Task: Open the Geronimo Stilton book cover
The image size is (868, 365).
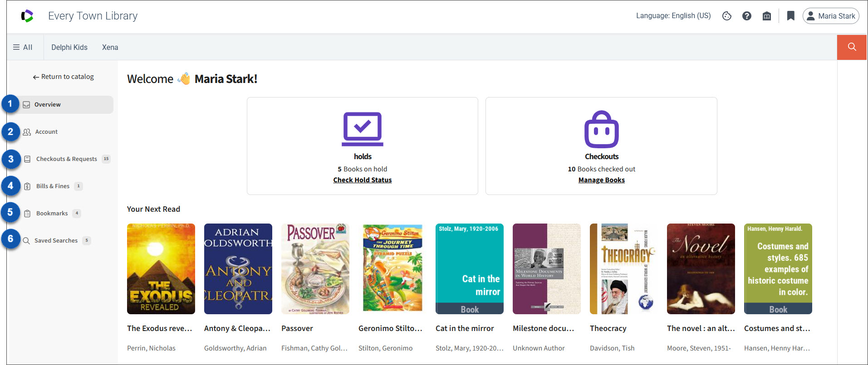Action: coord(392,269)
